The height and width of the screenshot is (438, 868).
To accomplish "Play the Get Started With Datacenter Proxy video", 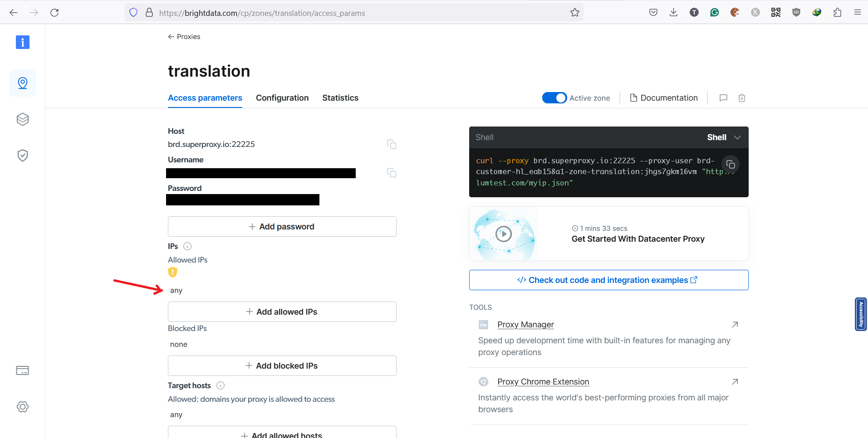I will coord(504,234).
